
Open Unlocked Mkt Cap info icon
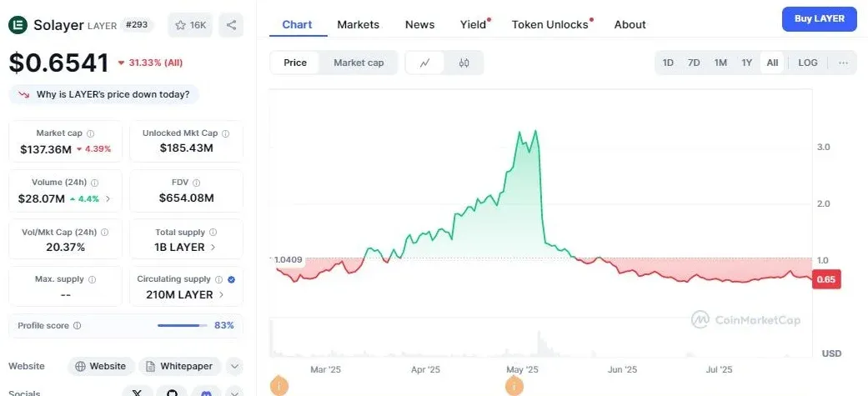coord(225,133)
